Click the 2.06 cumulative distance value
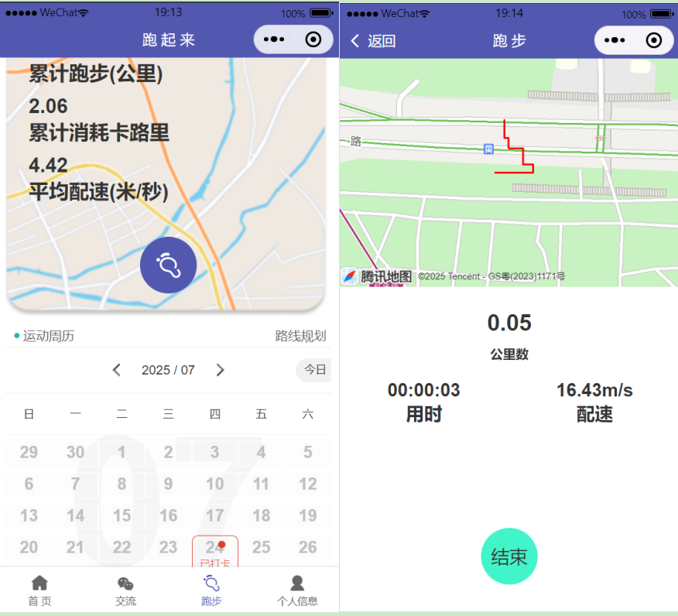The height and width of the screenshot is (616, 678). coord(48,106)
